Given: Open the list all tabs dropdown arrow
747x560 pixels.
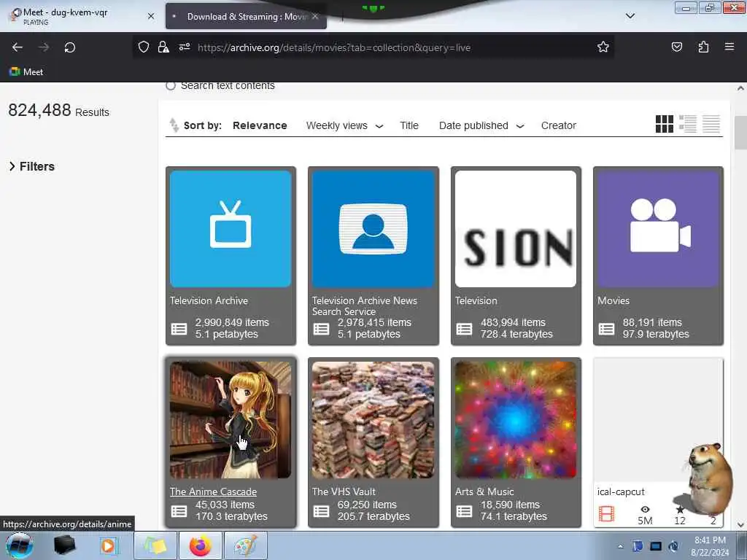Looking at the screenshot, I should [x=630, y=16].
